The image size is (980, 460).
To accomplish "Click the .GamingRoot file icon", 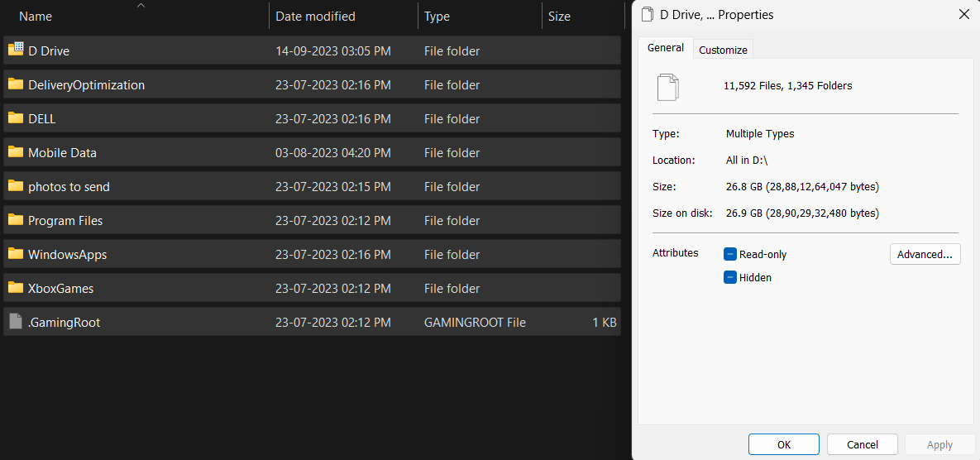I will pos(16,322).
